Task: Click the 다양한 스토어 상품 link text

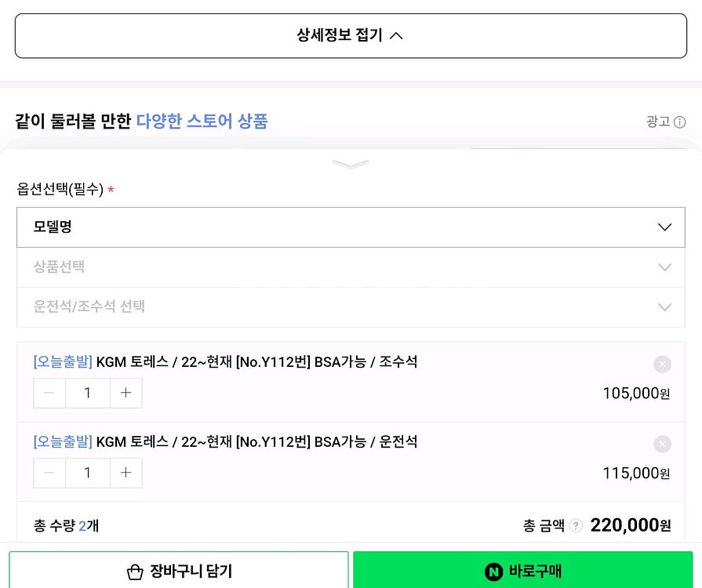Action: click(x=202, y=122)
